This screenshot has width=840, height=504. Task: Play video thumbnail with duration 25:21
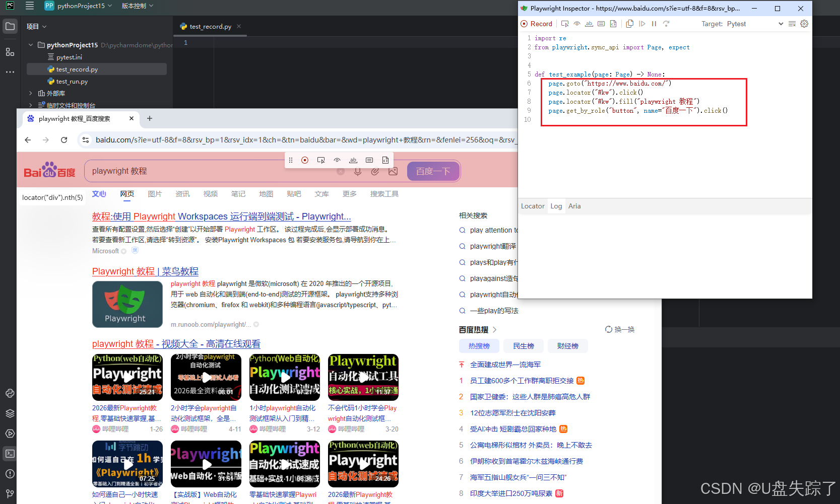click(127, 377)
